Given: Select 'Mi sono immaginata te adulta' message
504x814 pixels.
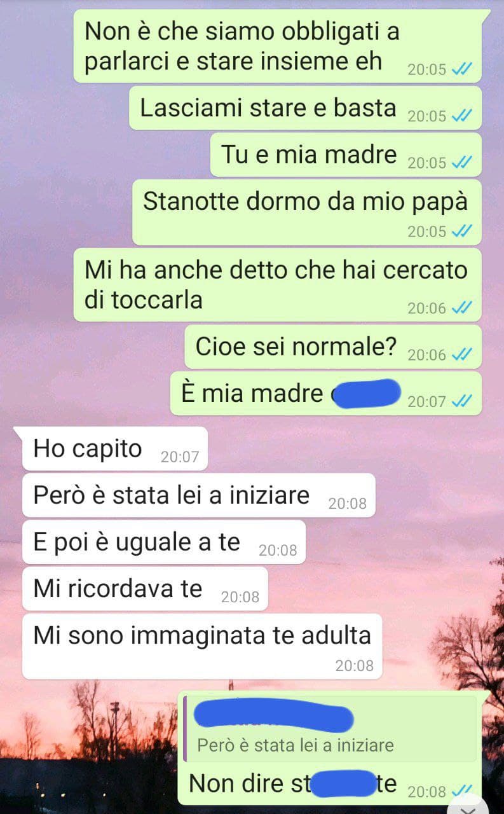Looking at the screenshot, I should (x=202, y=646).
